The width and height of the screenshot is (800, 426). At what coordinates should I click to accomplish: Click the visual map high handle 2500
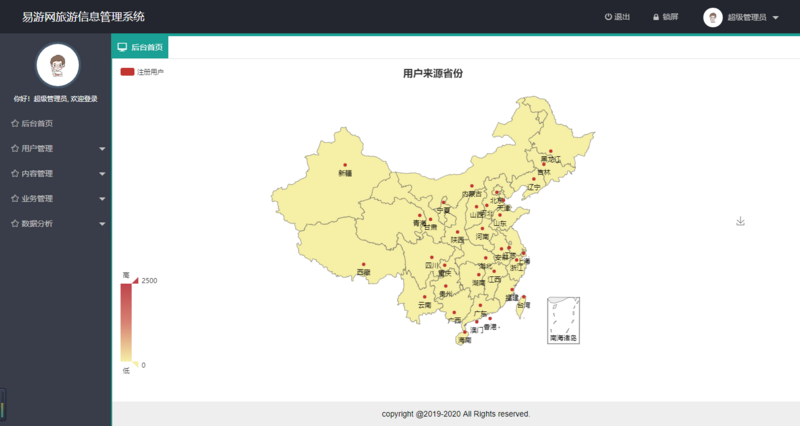(x=136, y=281)
